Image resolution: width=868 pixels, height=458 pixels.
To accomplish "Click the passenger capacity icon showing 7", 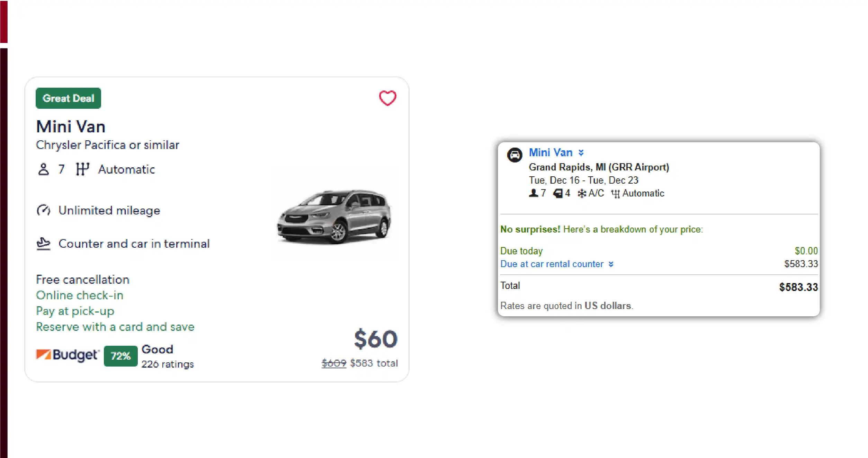I will (x=43, y=169).
